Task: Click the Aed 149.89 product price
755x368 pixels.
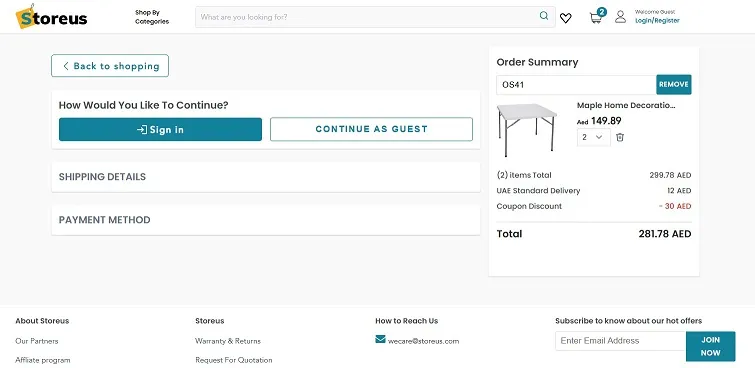Action: pyautogui.click(x=599, y=121)
